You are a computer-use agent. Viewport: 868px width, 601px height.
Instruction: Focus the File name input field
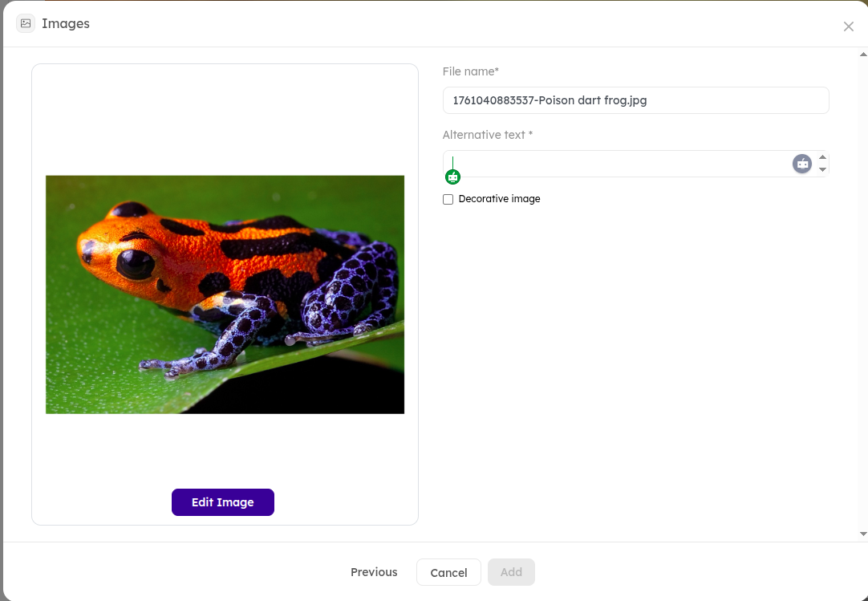[x=635, y=100]
